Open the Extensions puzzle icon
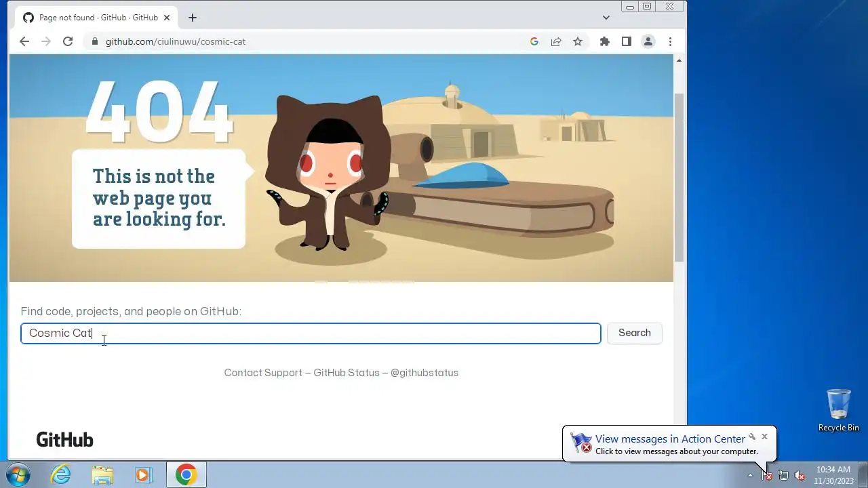Viewport: 868px width, 488px height. coord(605,41)
